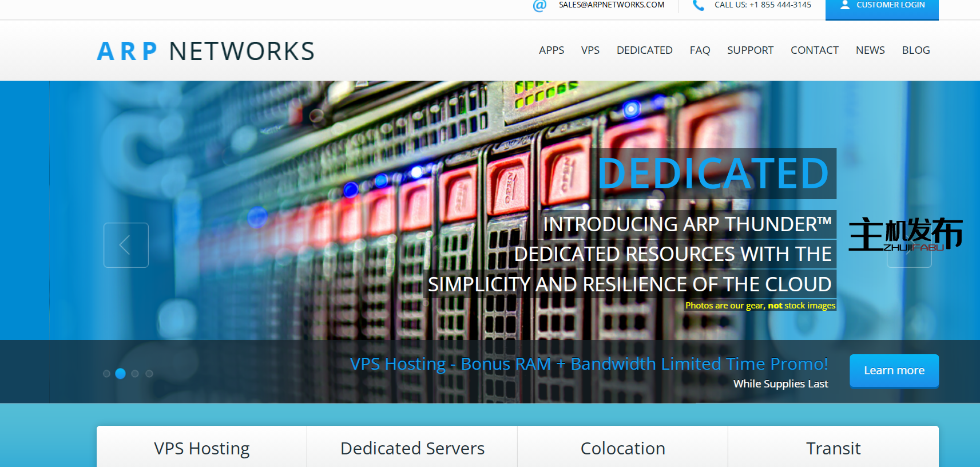Open the APPS menu item
The height and width of the screenshot is (467, 980).
pos(551,50)
